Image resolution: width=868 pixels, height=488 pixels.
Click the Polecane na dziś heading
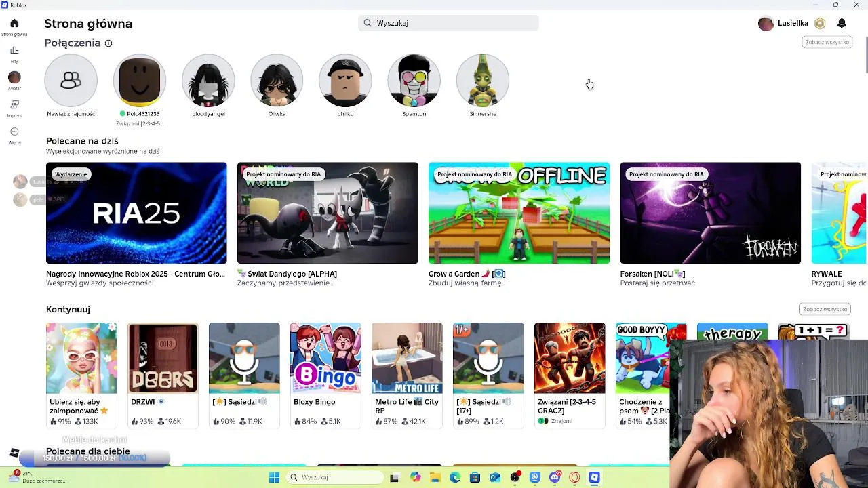point(82,141)
